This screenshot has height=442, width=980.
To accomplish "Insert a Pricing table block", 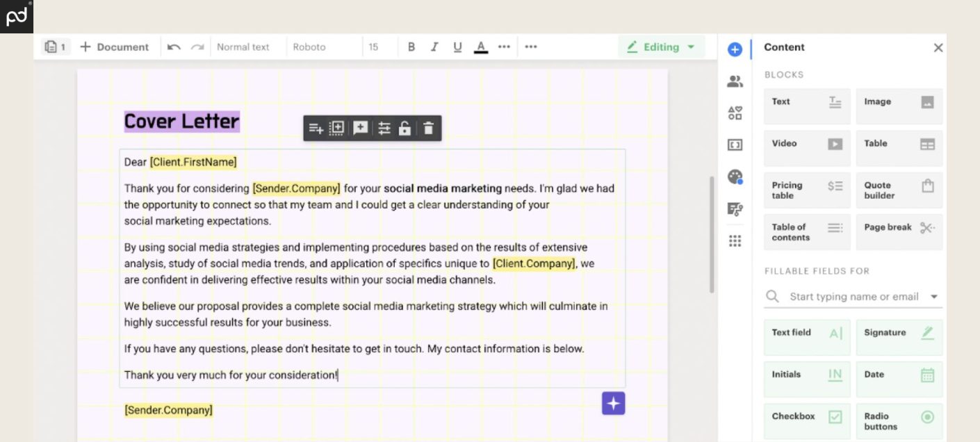I will 806,190.
